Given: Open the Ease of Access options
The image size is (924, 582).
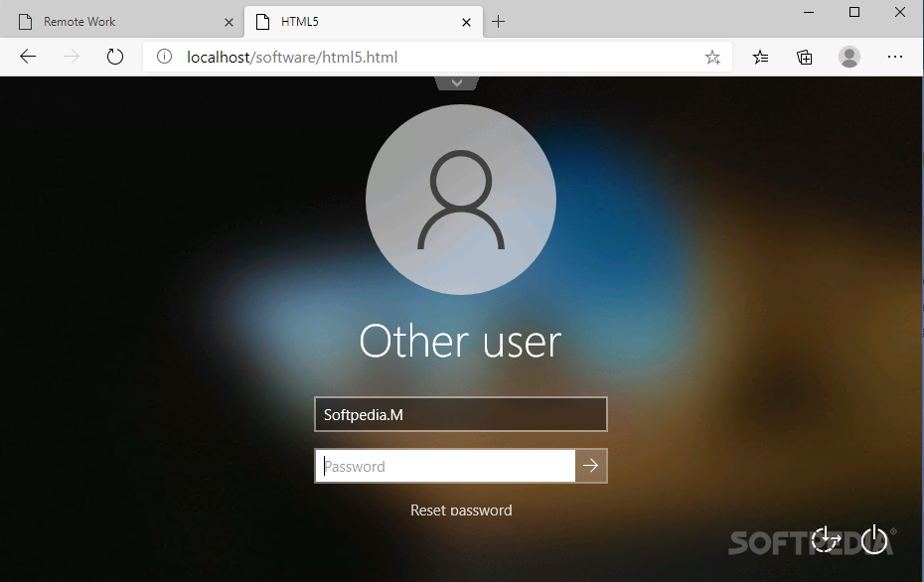Looking at the screenshot, I should [x=826, y=539].
